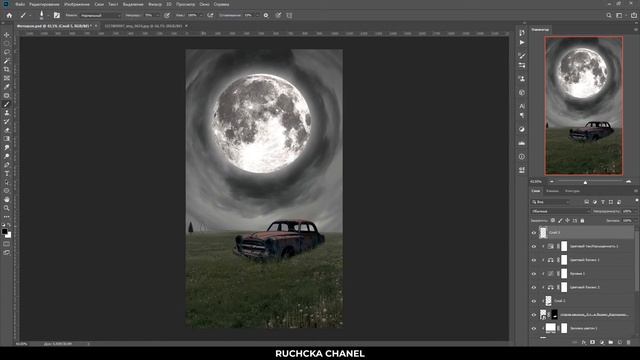Viewport: 640px width, 360px height.
Task: Toggle visibility of the bottom color fill layer
Action: point(533,329)
